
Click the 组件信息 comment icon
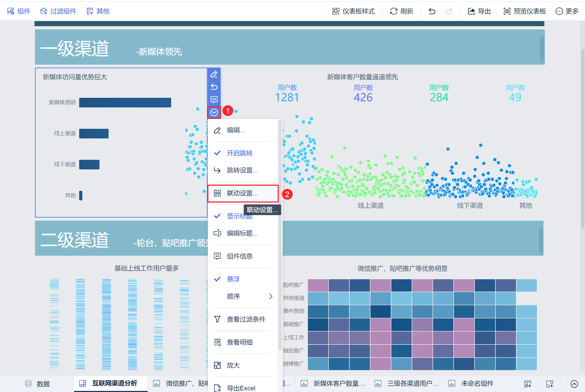tap(217, 256)
